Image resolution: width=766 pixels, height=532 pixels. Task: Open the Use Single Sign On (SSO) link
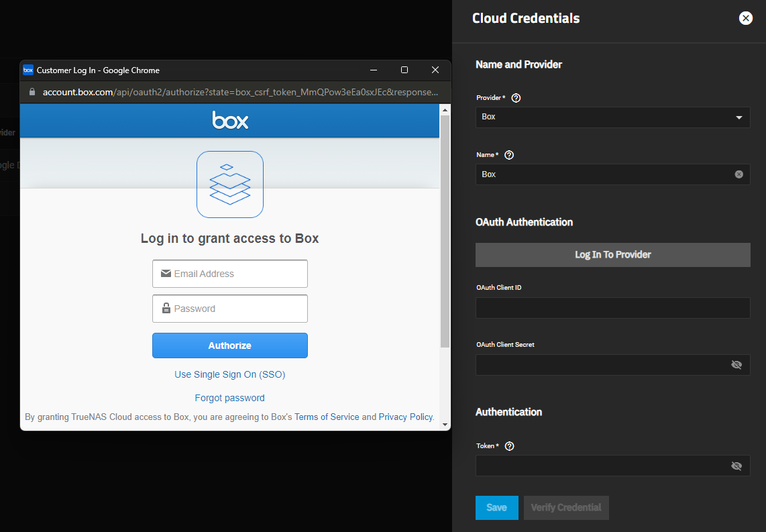pos(230,374)
